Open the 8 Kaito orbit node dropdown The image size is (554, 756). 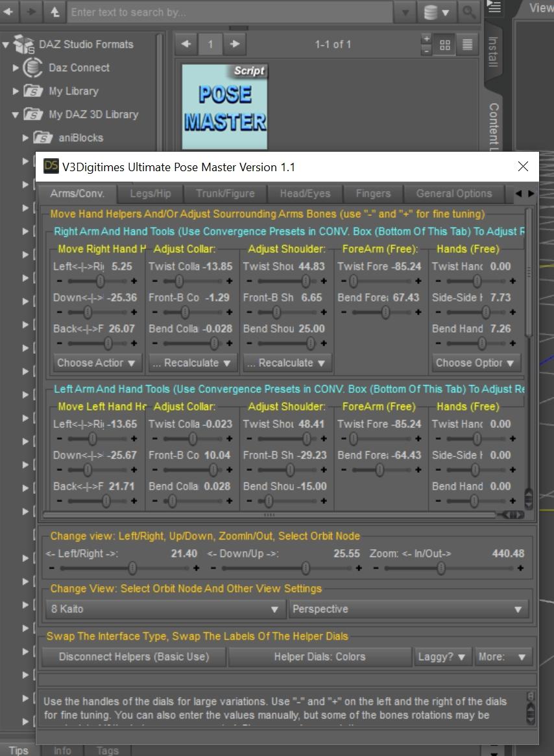[165, 609]
